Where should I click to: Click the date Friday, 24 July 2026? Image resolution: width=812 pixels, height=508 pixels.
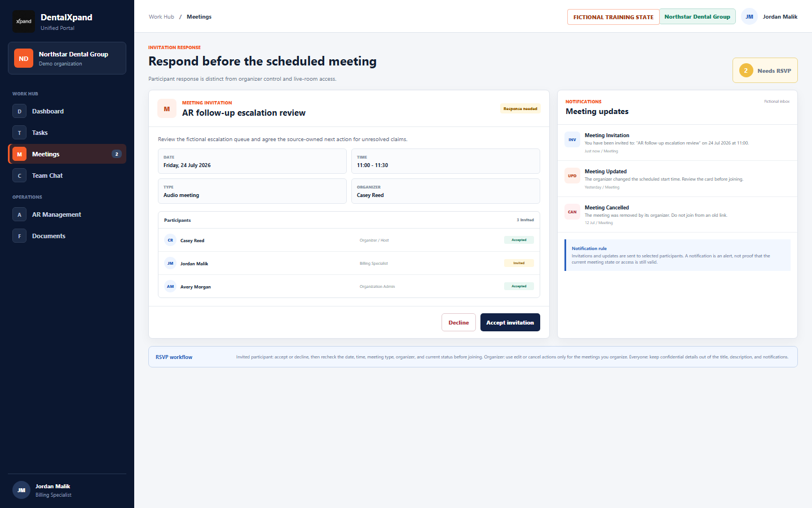coord(187,165)
